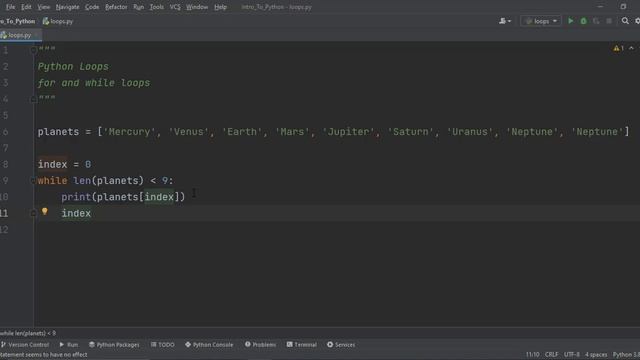
Task: Open the VCS menu
Action: [175, 7]
